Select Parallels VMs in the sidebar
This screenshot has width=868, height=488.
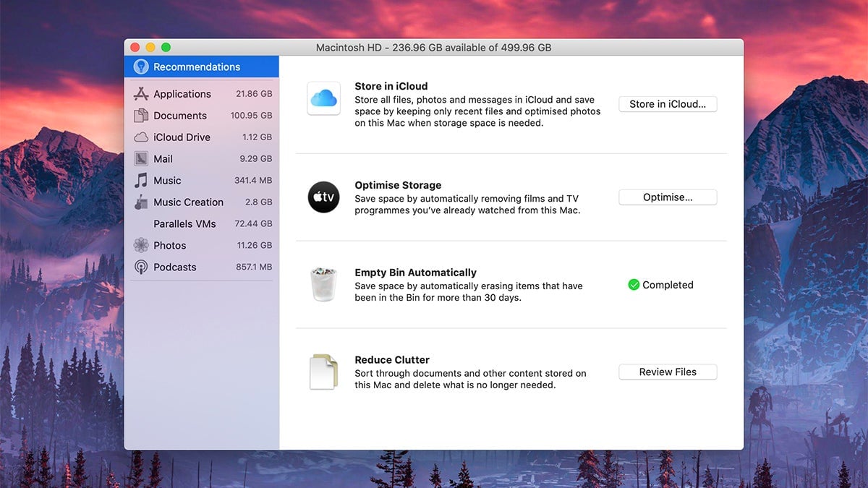pos(184,223)
